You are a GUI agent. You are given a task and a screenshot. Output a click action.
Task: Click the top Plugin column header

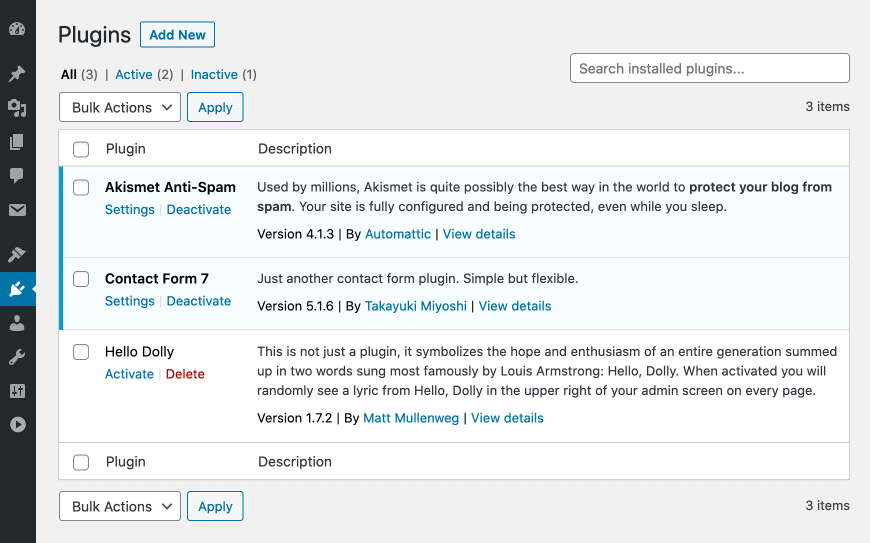coord(126,149)
